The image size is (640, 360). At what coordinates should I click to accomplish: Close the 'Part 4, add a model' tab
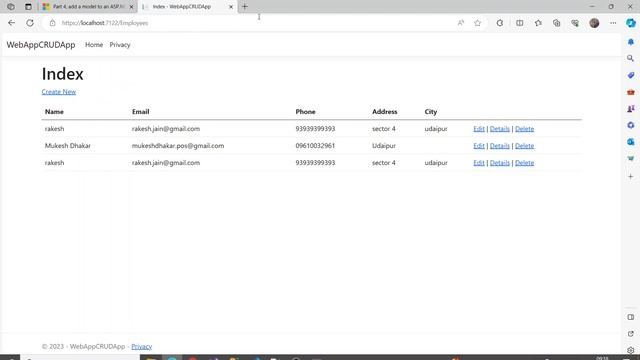click(x=131, y=7)
